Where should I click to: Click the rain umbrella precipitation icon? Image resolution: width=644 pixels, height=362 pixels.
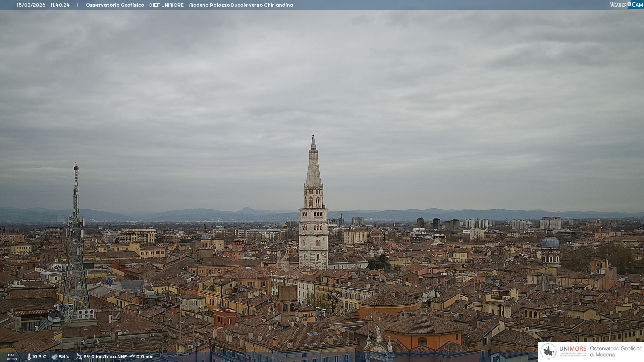click(132, 357)
